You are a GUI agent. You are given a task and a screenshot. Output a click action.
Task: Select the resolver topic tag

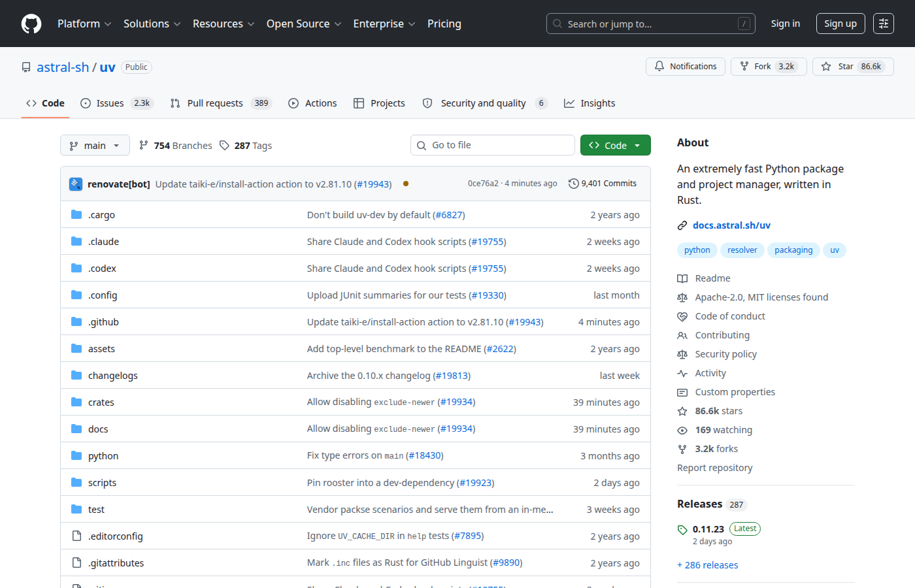pos(742,250)
